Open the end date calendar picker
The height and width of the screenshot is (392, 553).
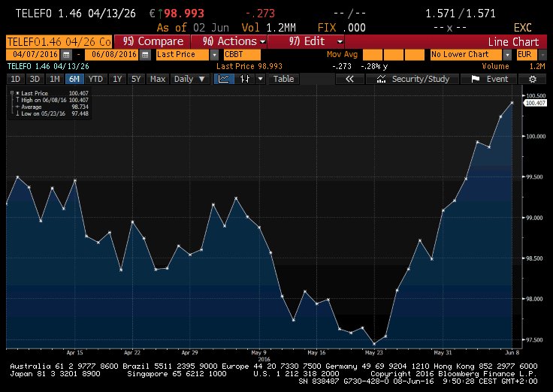[144, 55]
